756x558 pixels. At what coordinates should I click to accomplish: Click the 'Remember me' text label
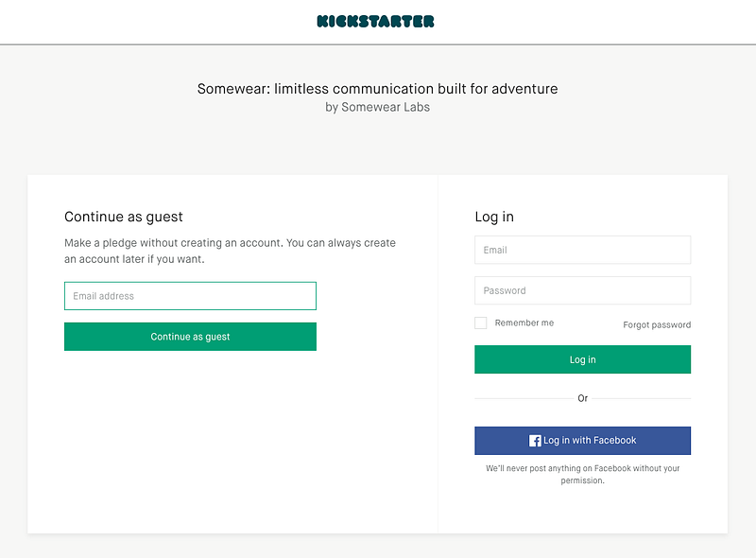pyautogui.click(x=524, y=323)
